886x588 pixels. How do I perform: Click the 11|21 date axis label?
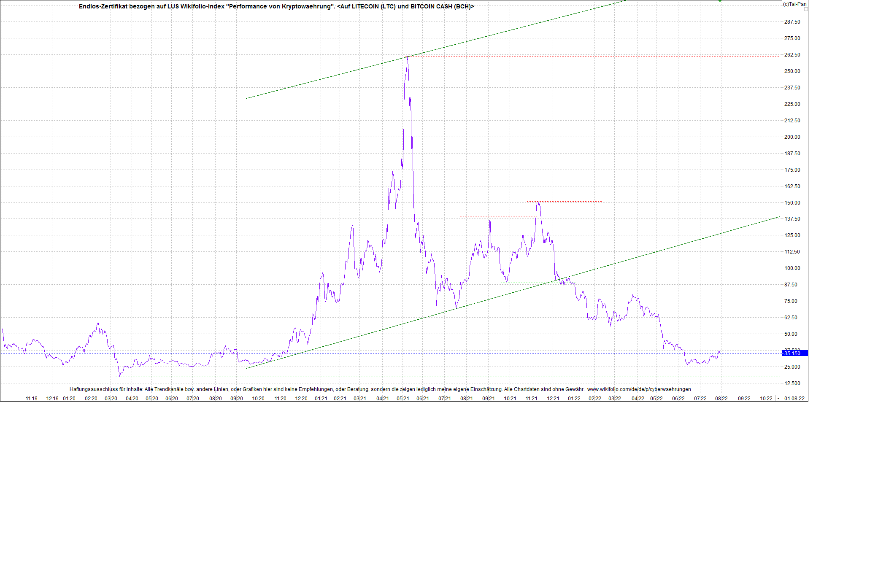click(x=531, y=399)
